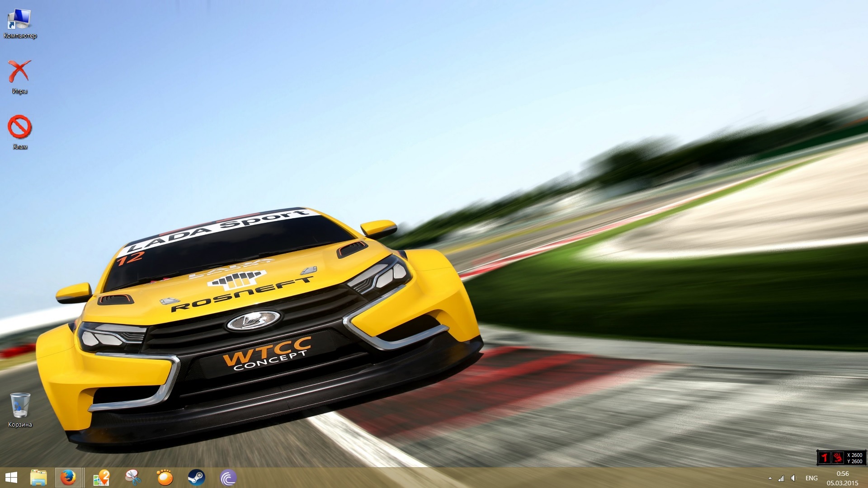The height and width of the screenshot is (488, 868).
Task: Open the Snipping Tool from the taskbar
Action: (x=133, y=478)
